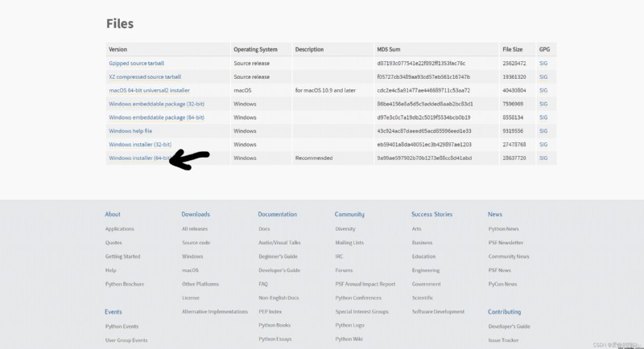Open All releases under Downloads
Image resolution: width=644 pixels, height=349 pixels.
pyautogui.click(x=195, y=229)
